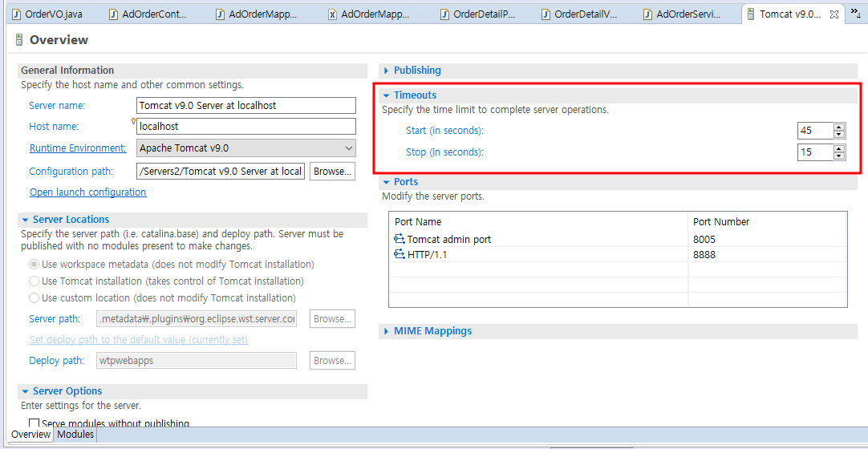Edit the Start timeout value

pos(815,131)
